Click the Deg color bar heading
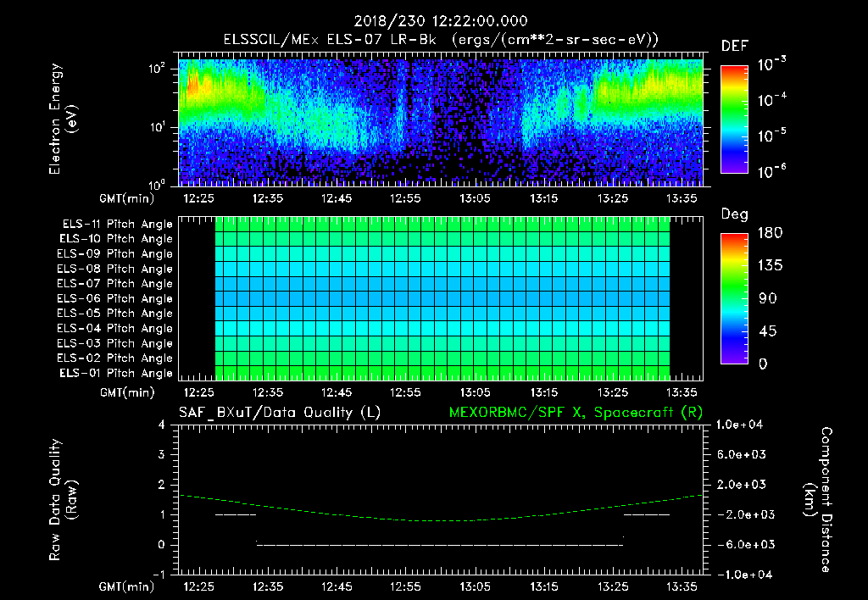The width and height of the screenshot is (868, 600). point(735,214)
